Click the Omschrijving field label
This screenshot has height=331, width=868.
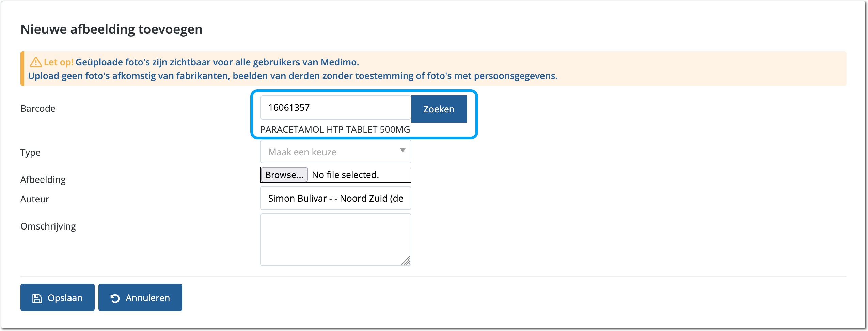click(48, 226)
